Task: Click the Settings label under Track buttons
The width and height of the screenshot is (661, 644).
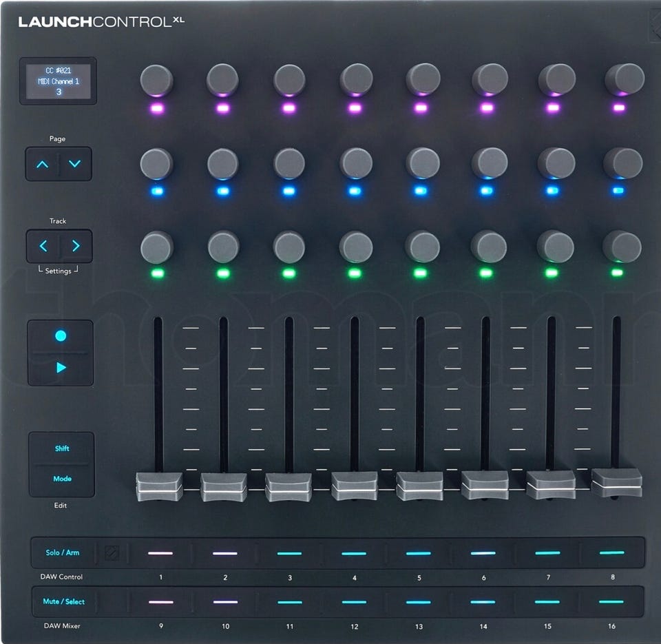Action: tap(58, 271)
